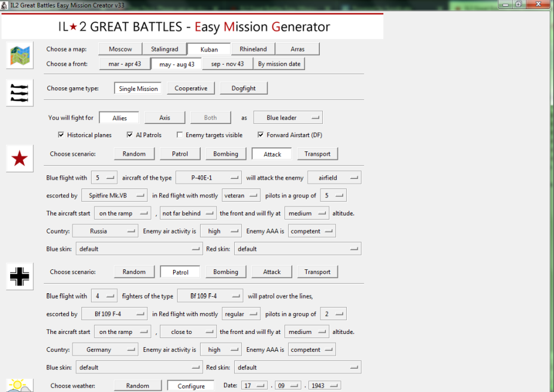Image resolution: width=554 pixels, height=392 pixels.
Task: Open the P-40E-1 aircraft type dropdown
Action: click(x=209, y=178)
